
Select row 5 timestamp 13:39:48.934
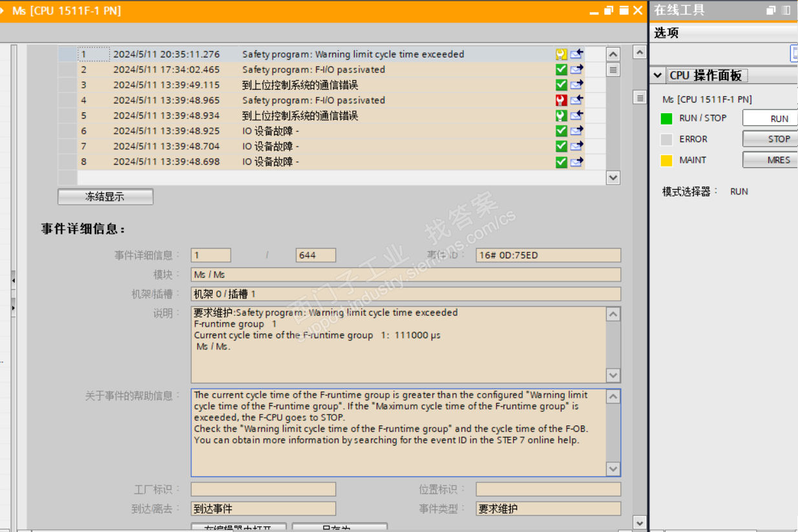(166, 116)
